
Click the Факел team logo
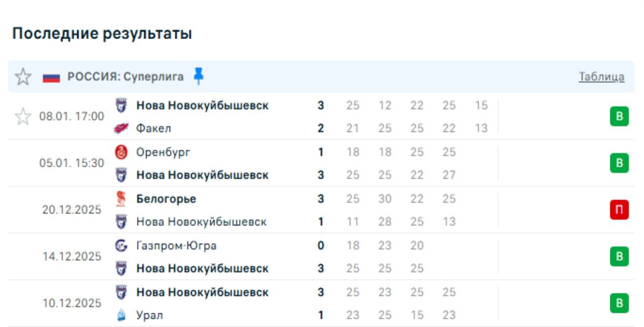[121, 129]
